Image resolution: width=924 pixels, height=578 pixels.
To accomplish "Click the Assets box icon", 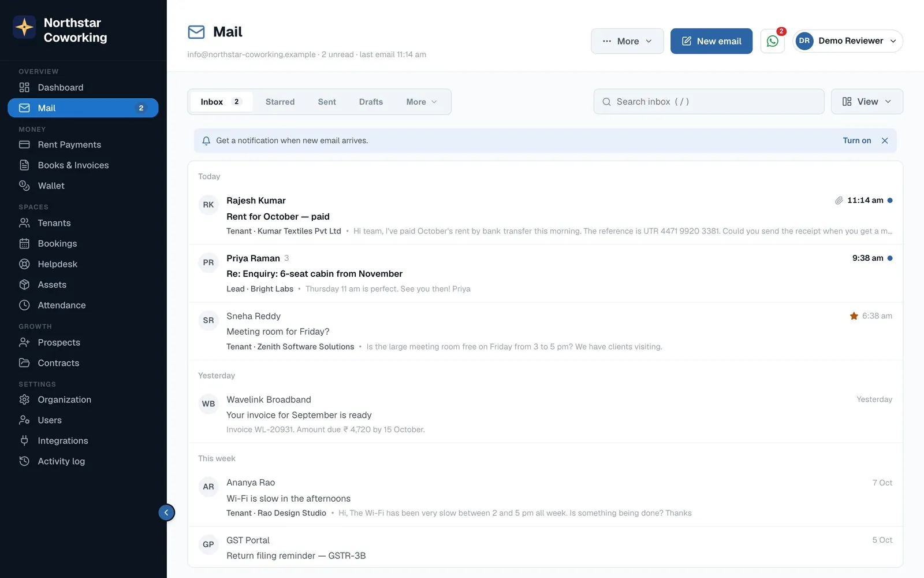I will pos(24,284).
